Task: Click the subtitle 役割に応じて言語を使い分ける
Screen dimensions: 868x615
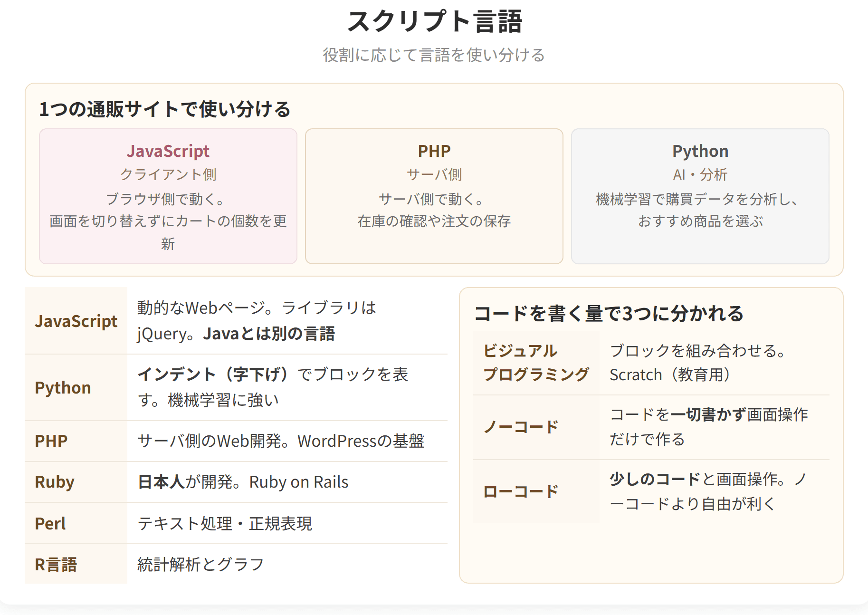Action: click(434, 55)
